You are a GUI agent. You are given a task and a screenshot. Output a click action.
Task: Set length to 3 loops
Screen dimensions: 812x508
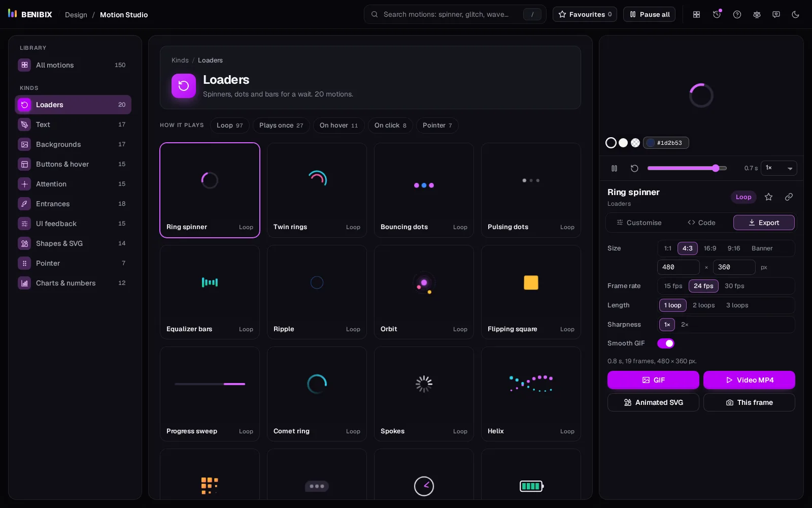[x=737, y=305]
